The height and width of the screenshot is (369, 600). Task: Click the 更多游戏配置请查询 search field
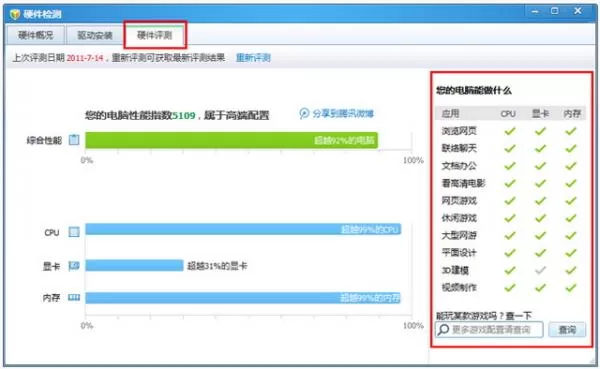pyautogui.click(x=489, y=330)
